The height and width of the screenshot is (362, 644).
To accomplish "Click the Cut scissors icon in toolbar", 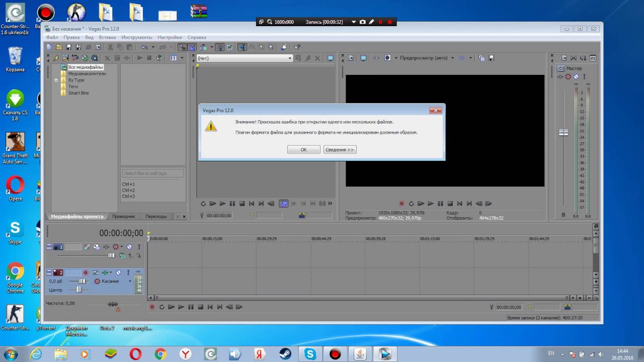I will (x=110, y=47).
